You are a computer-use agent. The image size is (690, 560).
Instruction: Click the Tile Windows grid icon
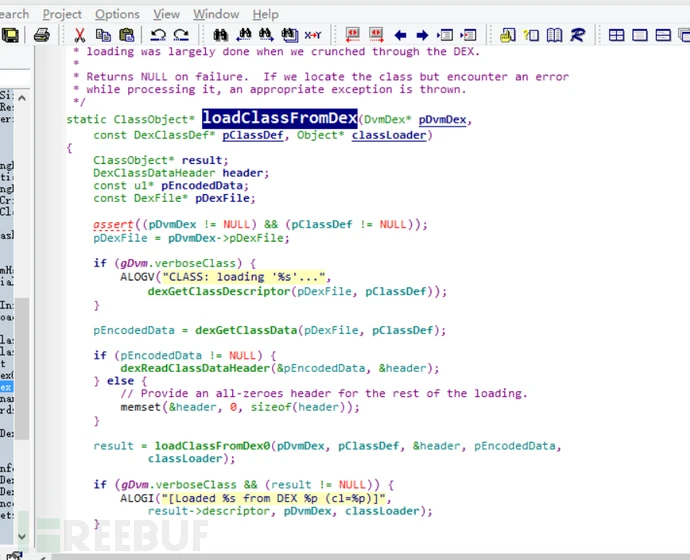click(617, 35)
